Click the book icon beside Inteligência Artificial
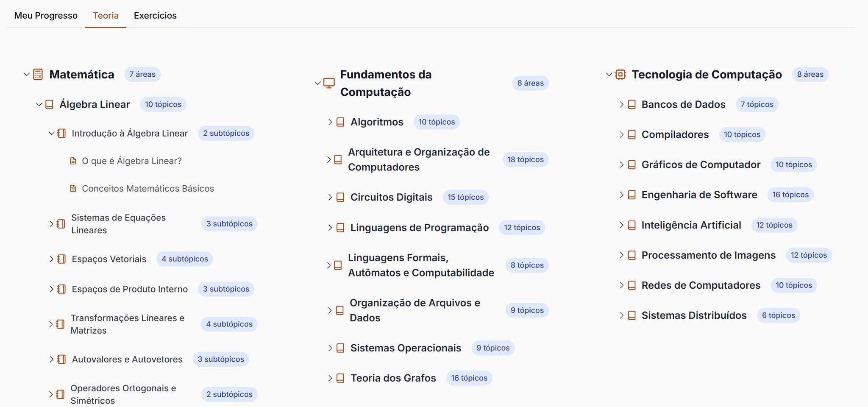Viewport: 868px width, 407px height. coord(632,225)
